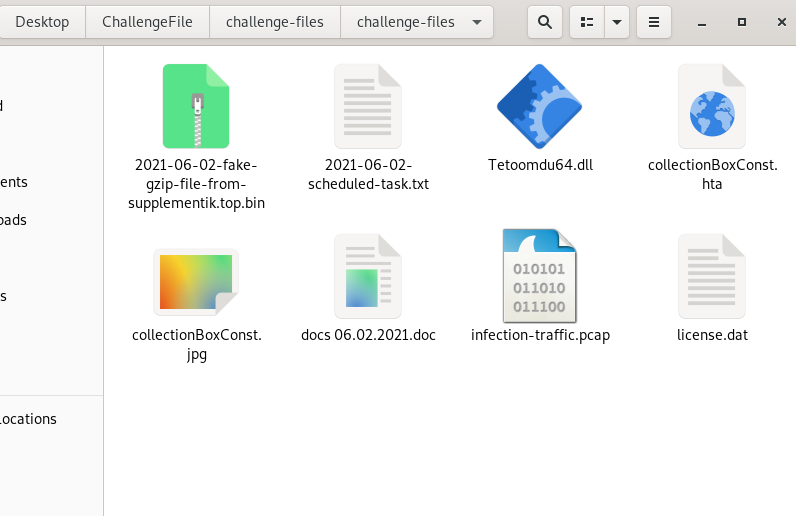
Task: Click the collectionBoxConst.hta file icon
Action: click(x=712, y=106)
